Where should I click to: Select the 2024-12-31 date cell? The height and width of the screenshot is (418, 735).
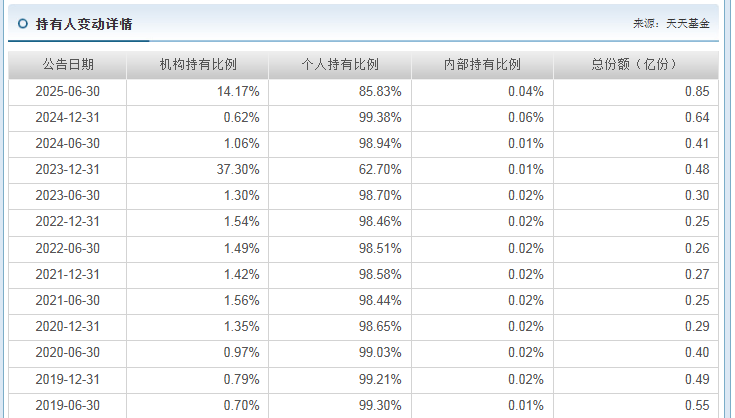tap(68, 117)
